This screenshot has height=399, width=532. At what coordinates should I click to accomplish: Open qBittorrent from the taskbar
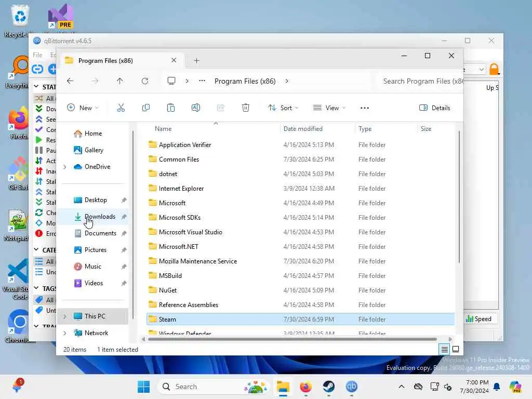tap(352, 387)
